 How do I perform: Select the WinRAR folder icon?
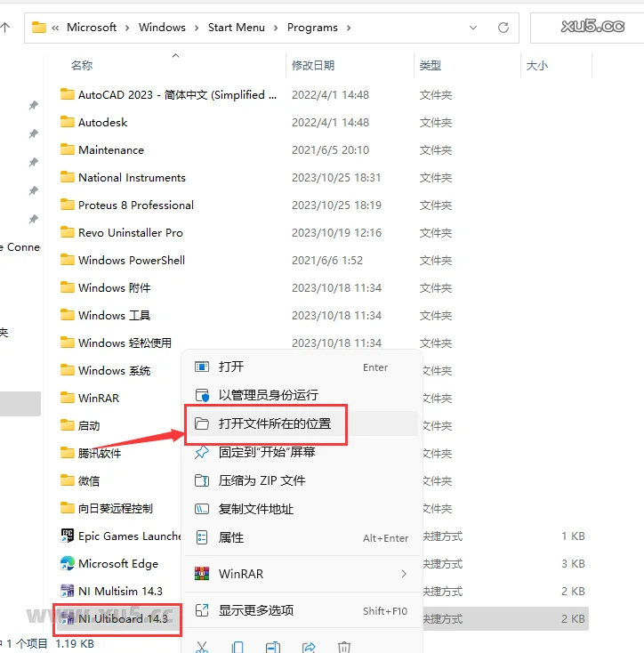click(x=68, y=398)
